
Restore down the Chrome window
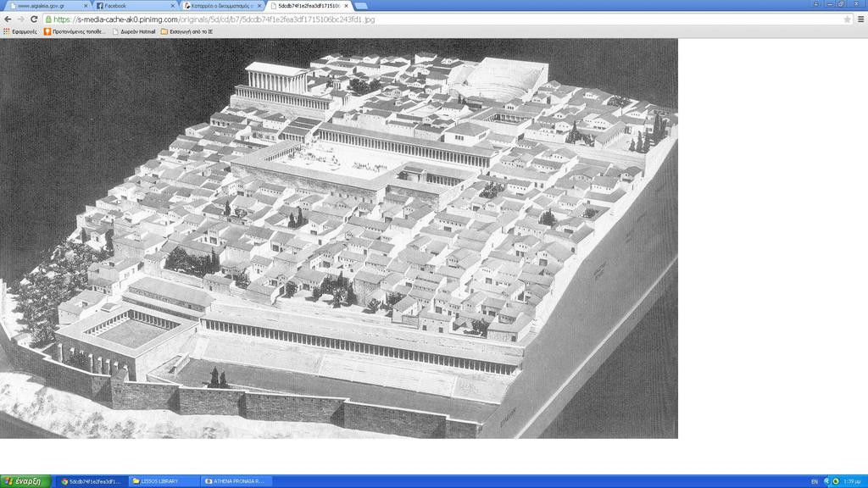tap(842, 4)
